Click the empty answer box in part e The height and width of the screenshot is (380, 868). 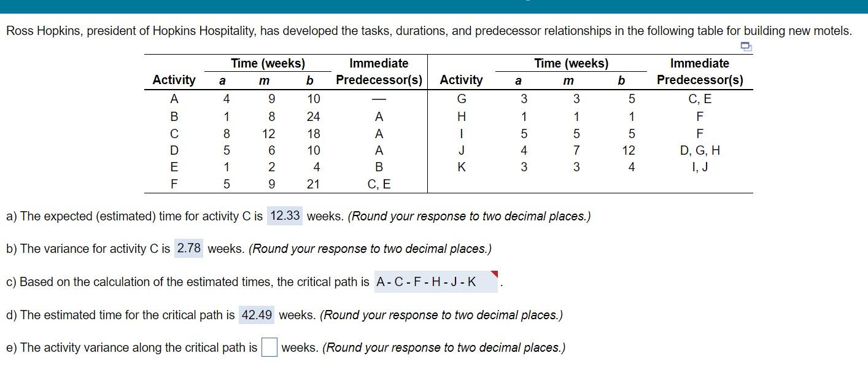[x=270, y=346]
